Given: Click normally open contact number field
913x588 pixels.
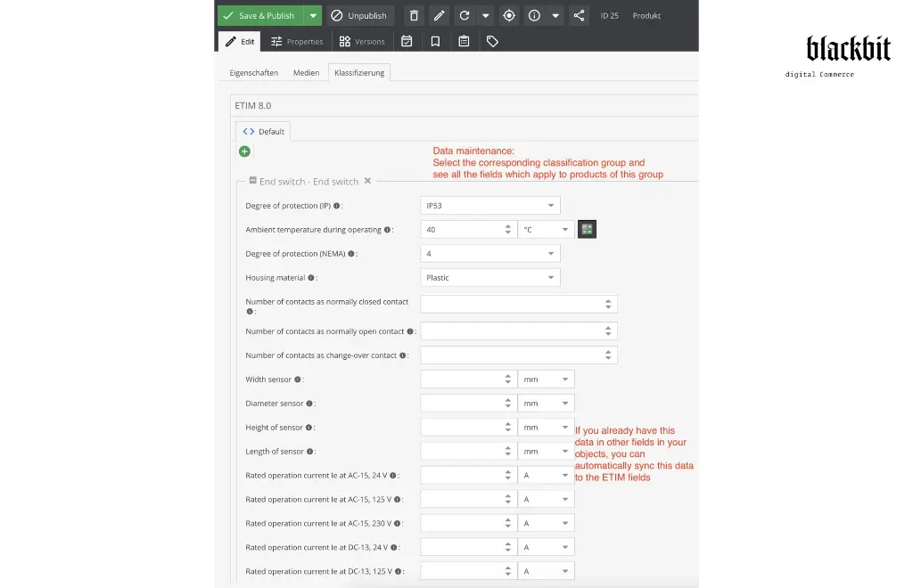Looking at the screenshot, I should (519, 331).
